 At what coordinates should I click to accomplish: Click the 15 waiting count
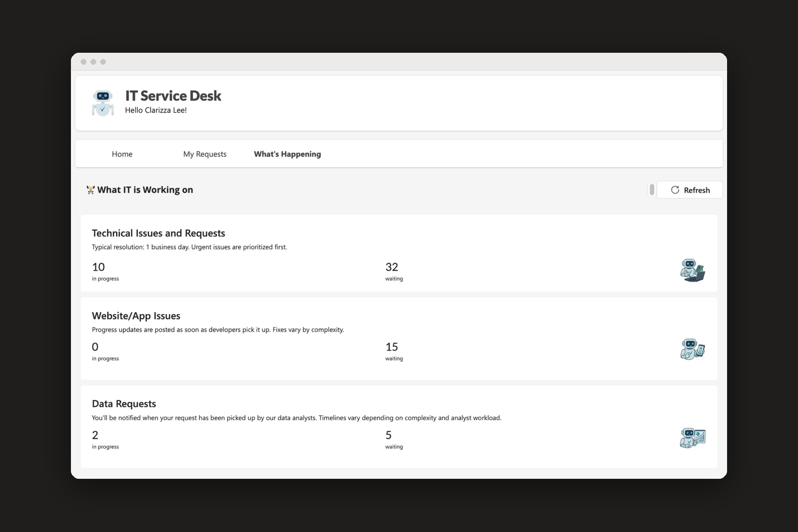point(391,347)
